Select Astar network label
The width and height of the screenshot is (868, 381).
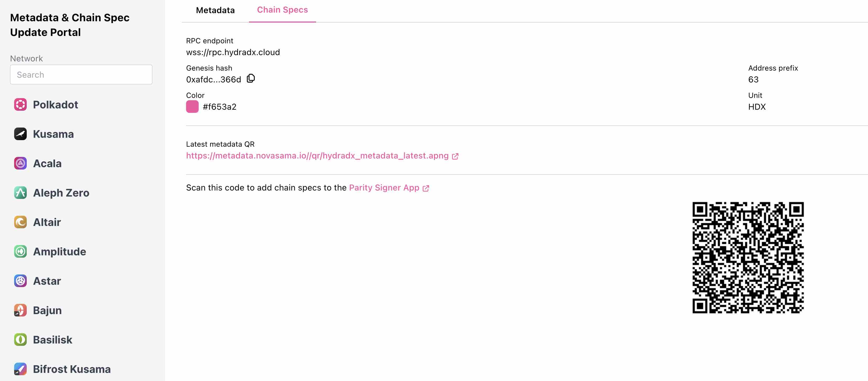(x=47, y=281)
